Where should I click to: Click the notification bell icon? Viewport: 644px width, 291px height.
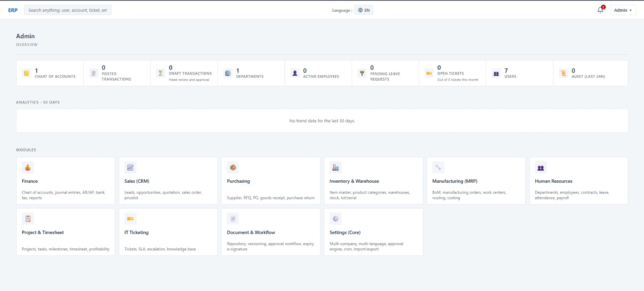tap(600, 10)
